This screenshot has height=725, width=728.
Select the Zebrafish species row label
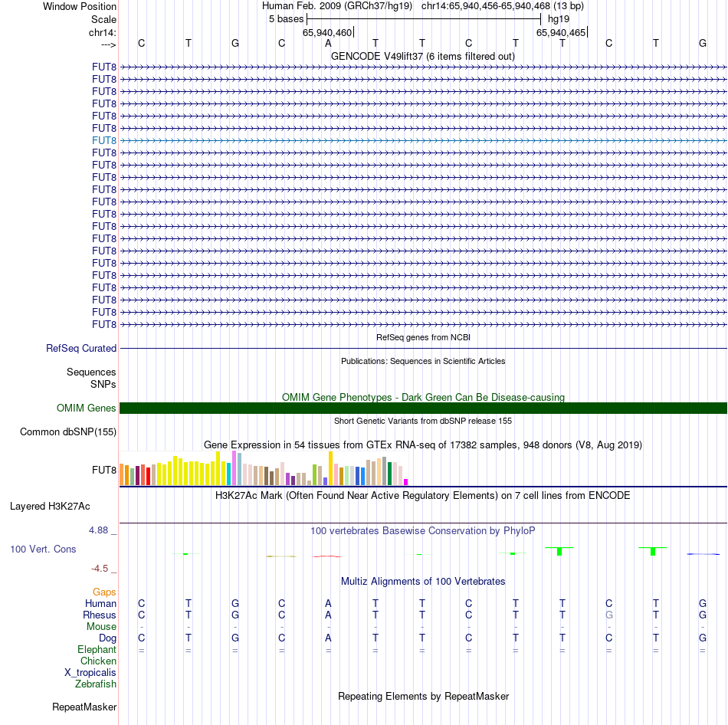coord(96,684)
